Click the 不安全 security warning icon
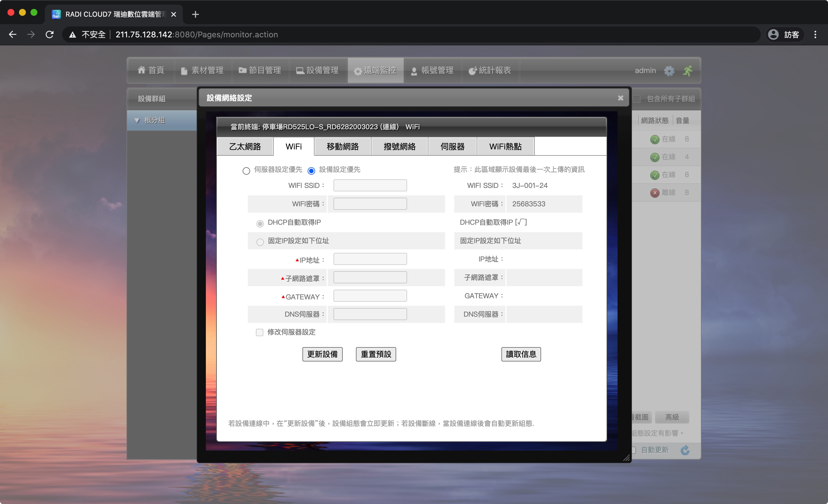 tap(72, 34)
